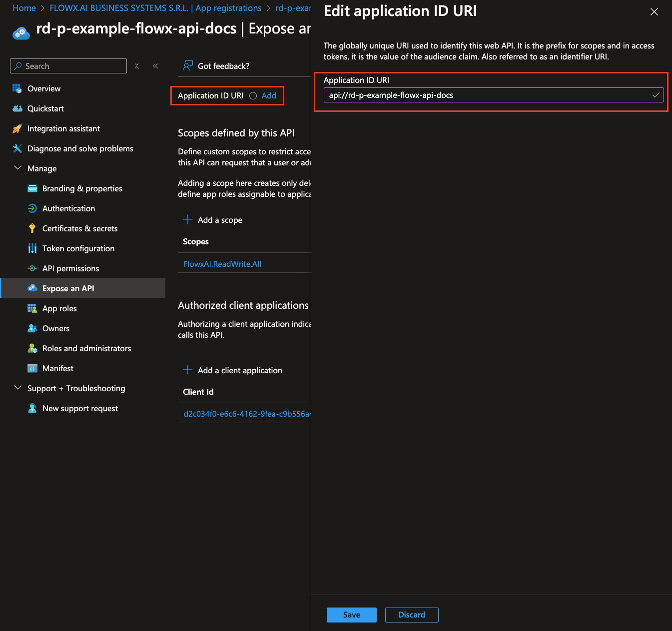Click the Got feedback person icon
672x631 pixels.
point(188,66)
